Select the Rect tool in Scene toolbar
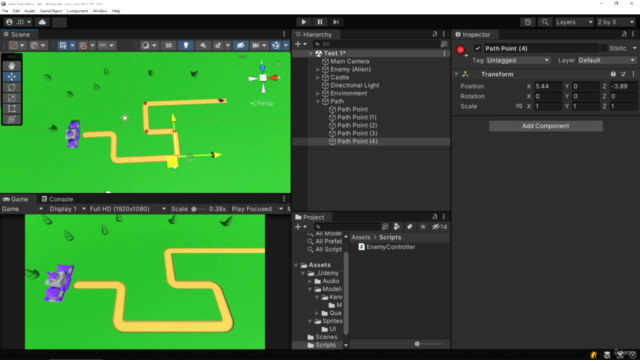This screenshot has width=640, height=360. pos(11,109)
